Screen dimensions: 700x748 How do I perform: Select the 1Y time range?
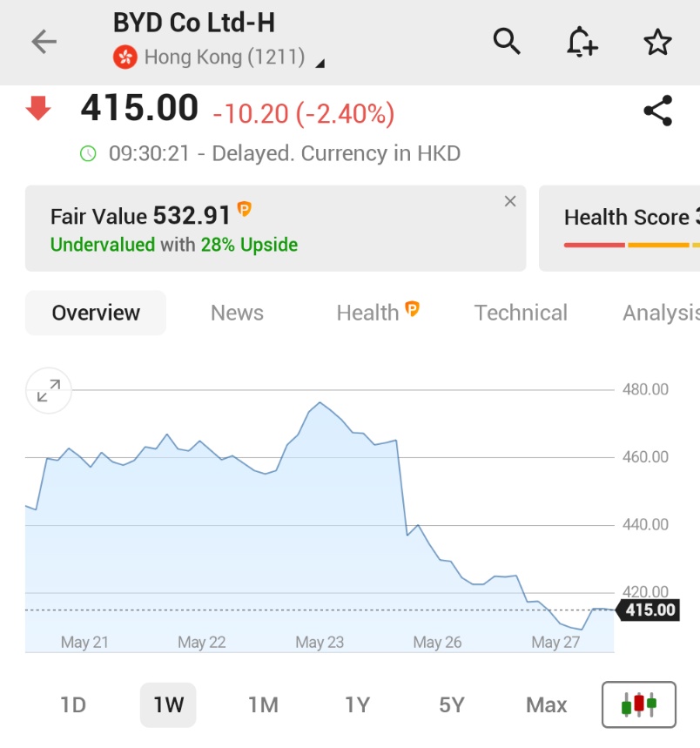357,704
